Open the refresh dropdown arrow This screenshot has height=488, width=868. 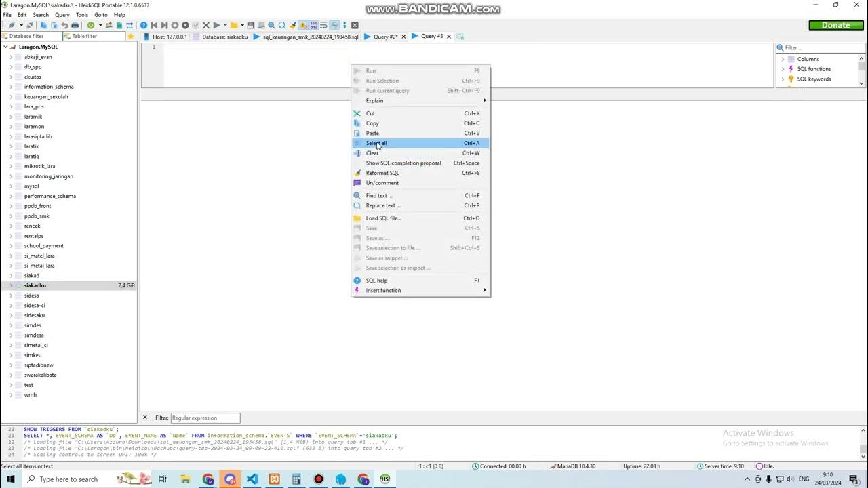(x=100, y=25)
